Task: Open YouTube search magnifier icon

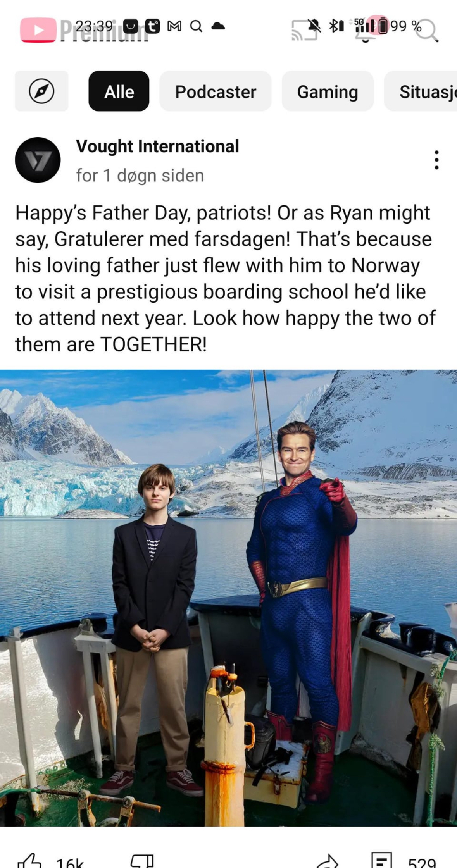Action: click(426, 30)
